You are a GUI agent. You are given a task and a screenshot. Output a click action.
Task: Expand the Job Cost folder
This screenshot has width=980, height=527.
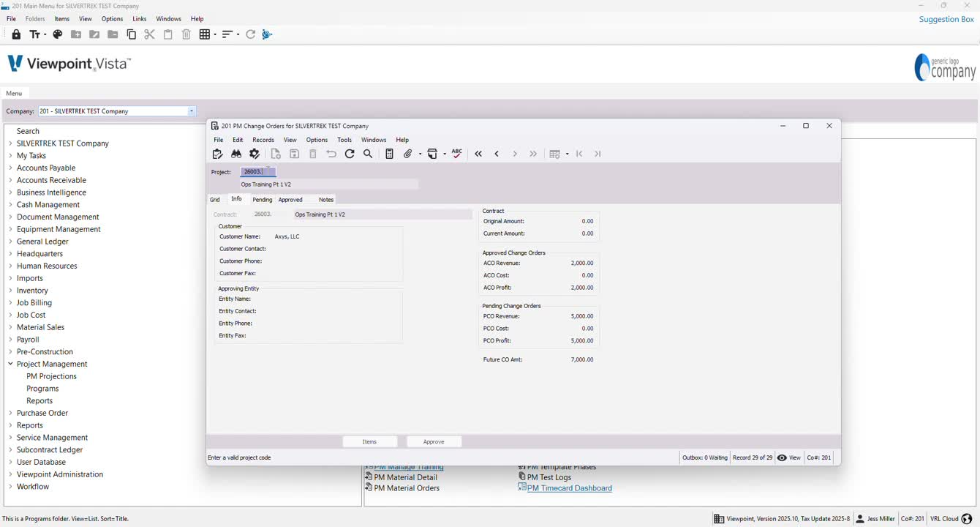10,315
